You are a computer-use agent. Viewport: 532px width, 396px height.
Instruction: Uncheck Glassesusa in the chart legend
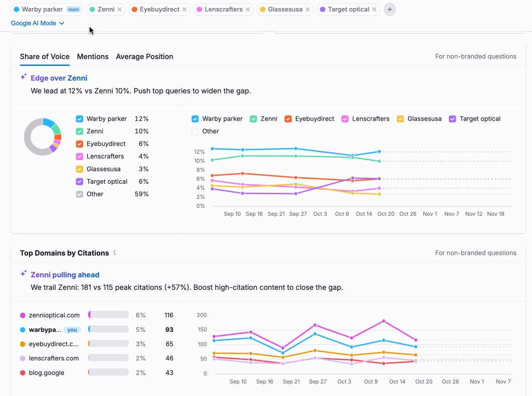[400, 119]
